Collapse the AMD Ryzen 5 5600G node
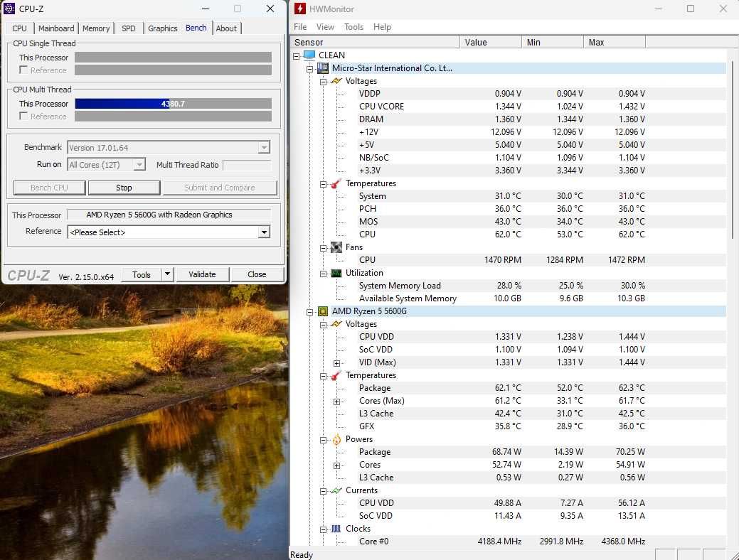Viewport: 739px width, 560px height. 309,312
